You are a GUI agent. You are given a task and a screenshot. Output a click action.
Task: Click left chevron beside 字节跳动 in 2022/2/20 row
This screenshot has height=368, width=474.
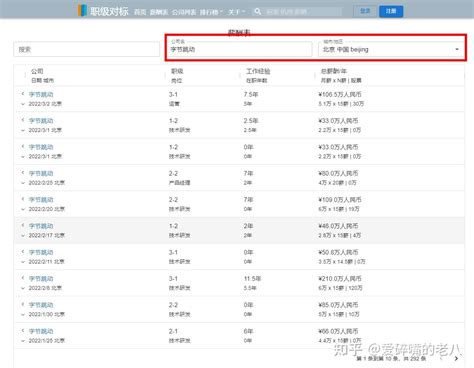point(23,199)
